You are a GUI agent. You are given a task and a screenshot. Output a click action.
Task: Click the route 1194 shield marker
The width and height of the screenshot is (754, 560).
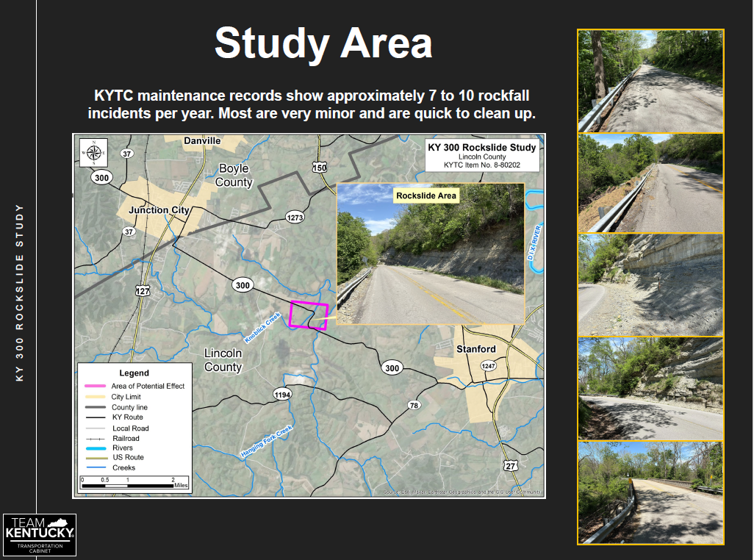(x=282, y=395)
